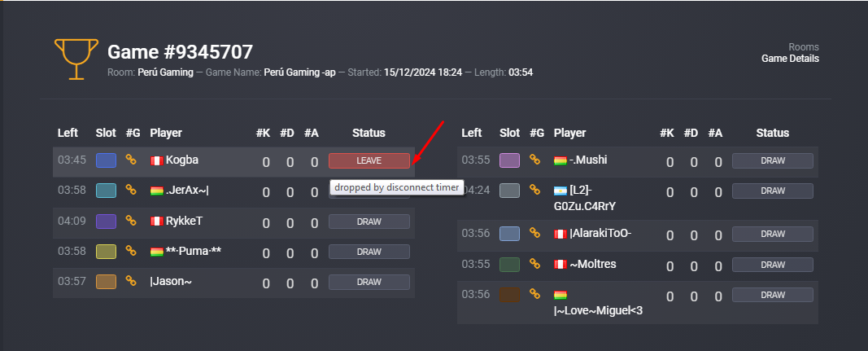
Task: Click the chain icon next to RykkeT
Action: pyautogui.click(x=131, y=220)
